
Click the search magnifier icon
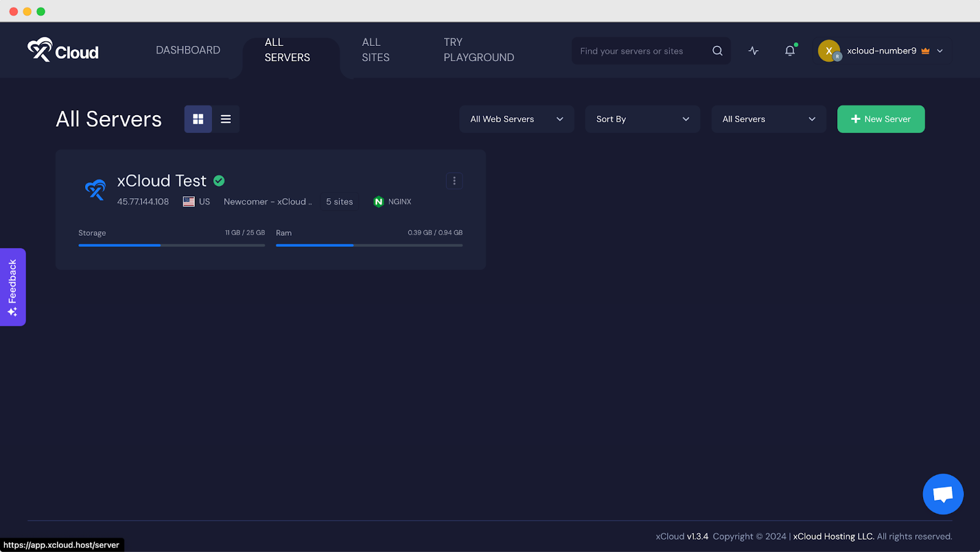coord(717,51)
